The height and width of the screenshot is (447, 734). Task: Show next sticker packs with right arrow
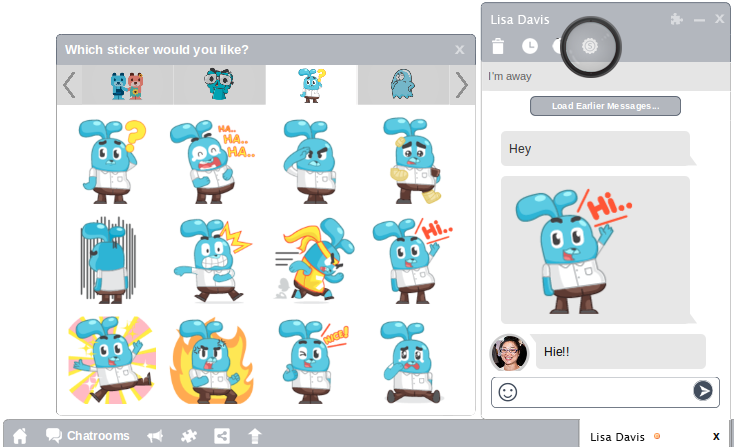pos(462,85)
